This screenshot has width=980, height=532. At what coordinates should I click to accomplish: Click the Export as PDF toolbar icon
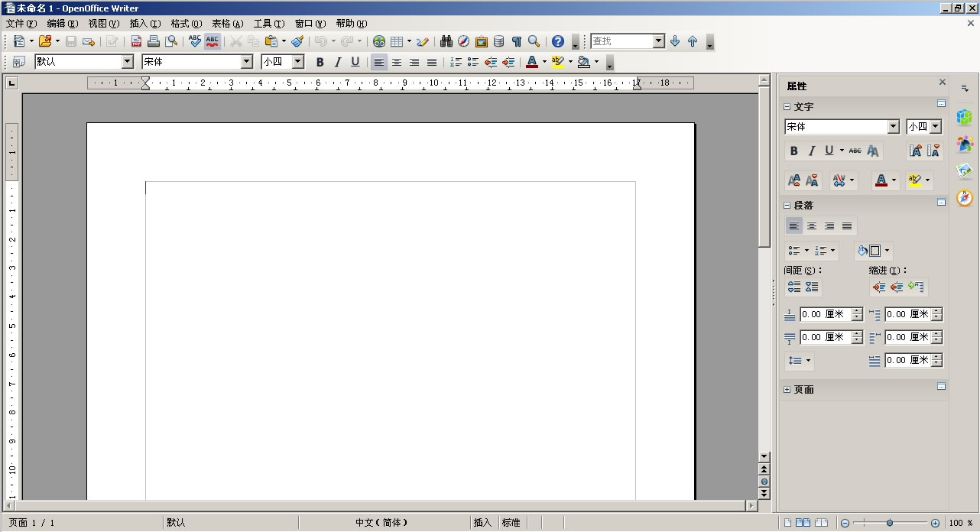pos(136,41)
